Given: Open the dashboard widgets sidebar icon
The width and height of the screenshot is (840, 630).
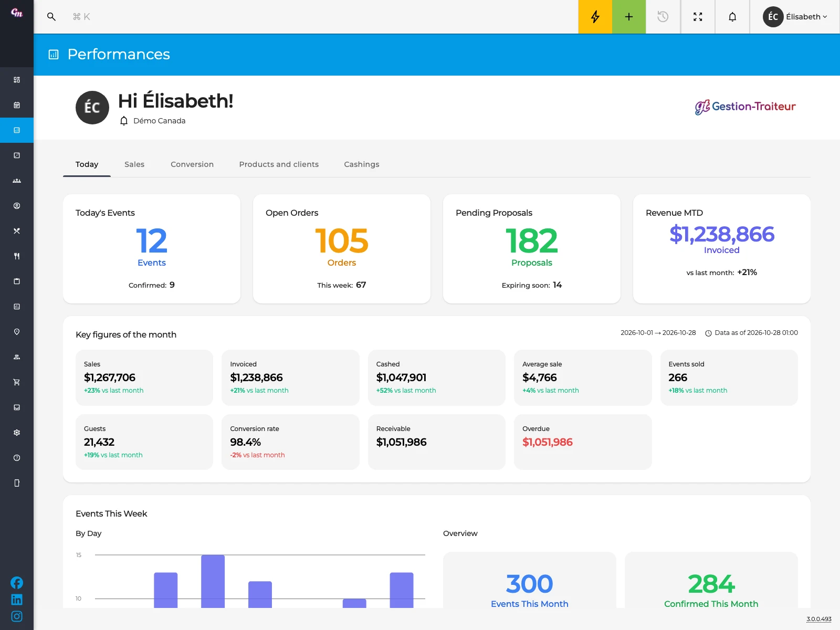Looking at the screenshot, I should [x=17, y=80].
